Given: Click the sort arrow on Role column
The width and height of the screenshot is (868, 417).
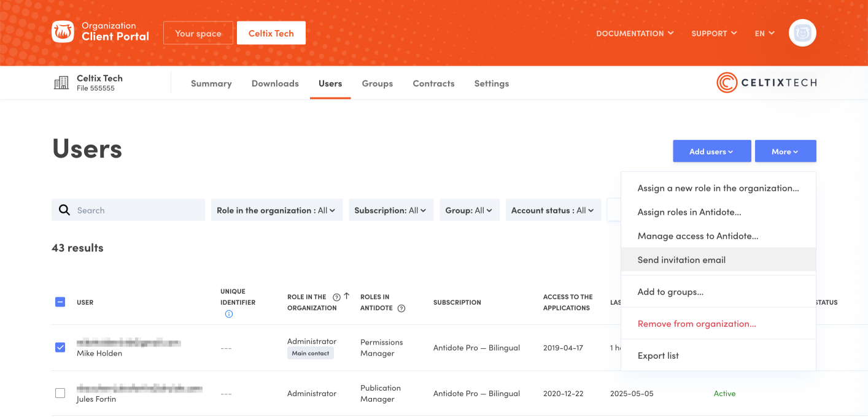Looking at the screenshot, I should pos(347,296).
